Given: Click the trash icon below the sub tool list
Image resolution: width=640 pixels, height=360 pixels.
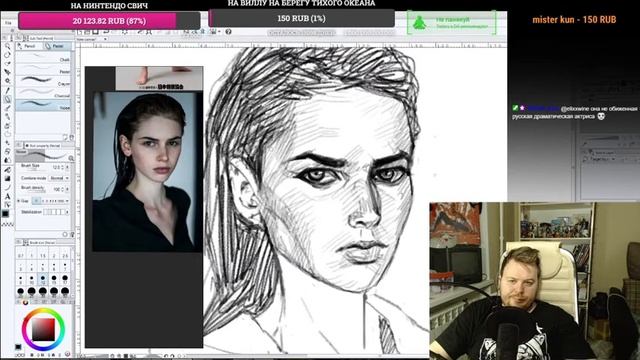Looking at the screenshot, I should point(72,137).
